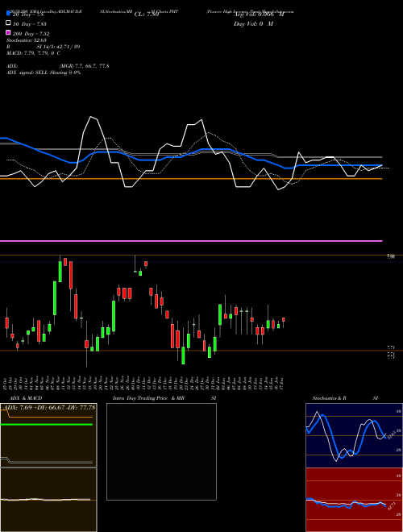Image resolution: width=403 pixels, height=532 pixels.
Task: Click the white 50 Day legend swatch
Action: (x=8, y=23)
